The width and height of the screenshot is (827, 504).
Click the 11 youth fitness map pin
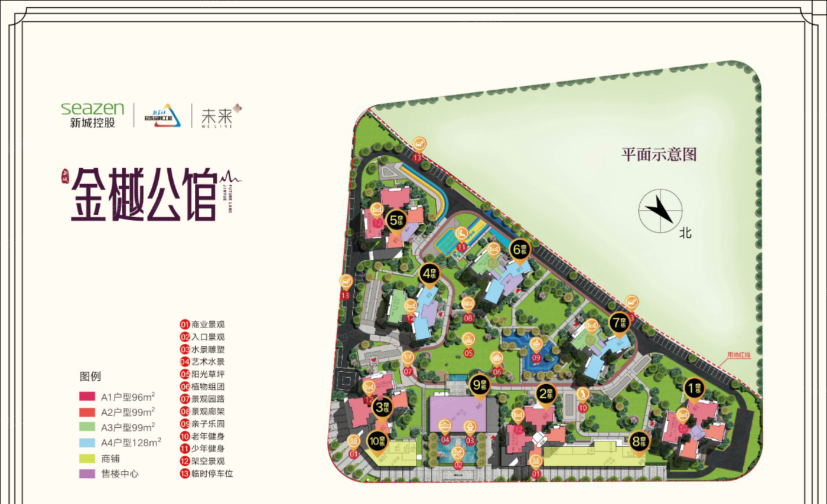[x=462, y=239]
